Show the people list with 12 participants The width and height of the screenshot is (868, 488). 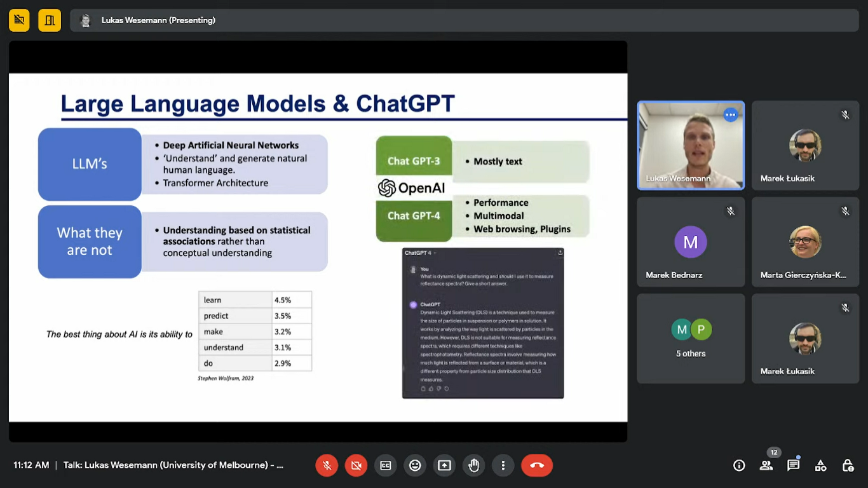tap(766, 466)
